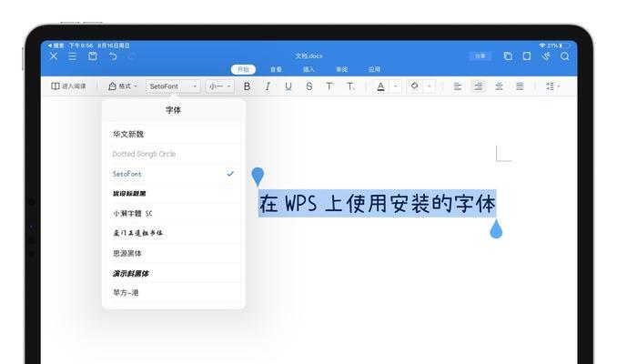Switch to the 应用 tab
This screenshot has height=364, width=617.
pos(374,70)
